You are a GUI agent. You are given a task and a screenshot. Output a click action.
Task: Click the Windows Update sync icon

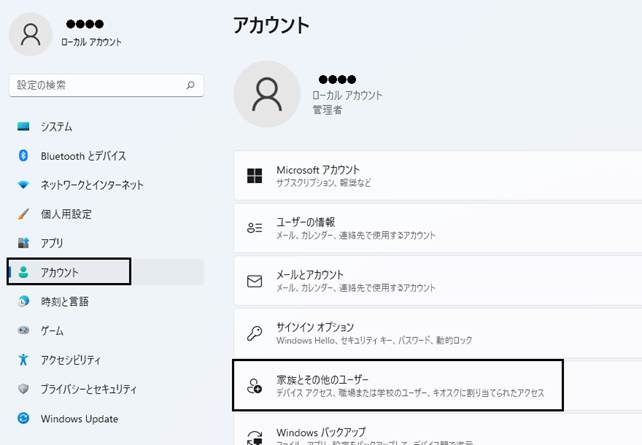point(23,418)
